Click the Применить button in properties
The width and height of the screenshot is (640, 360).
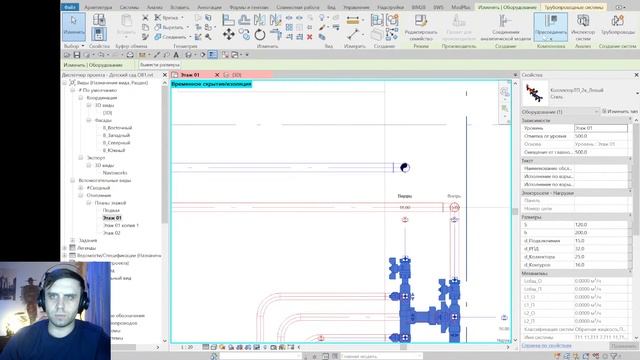pyautogui.click(x=623, y=346)
